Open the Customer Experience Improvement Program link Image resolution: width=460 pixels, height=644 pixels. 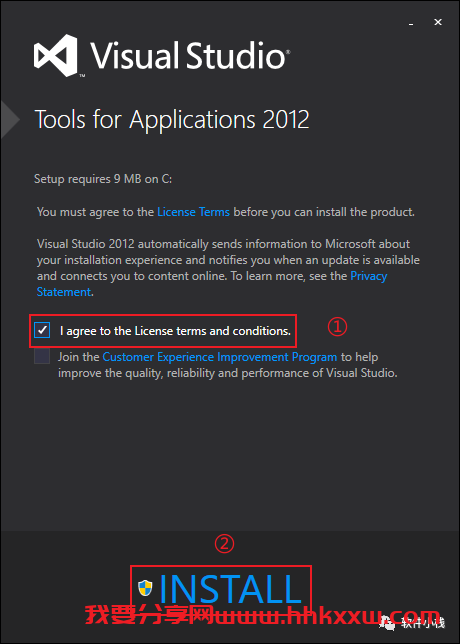[220, 357]
